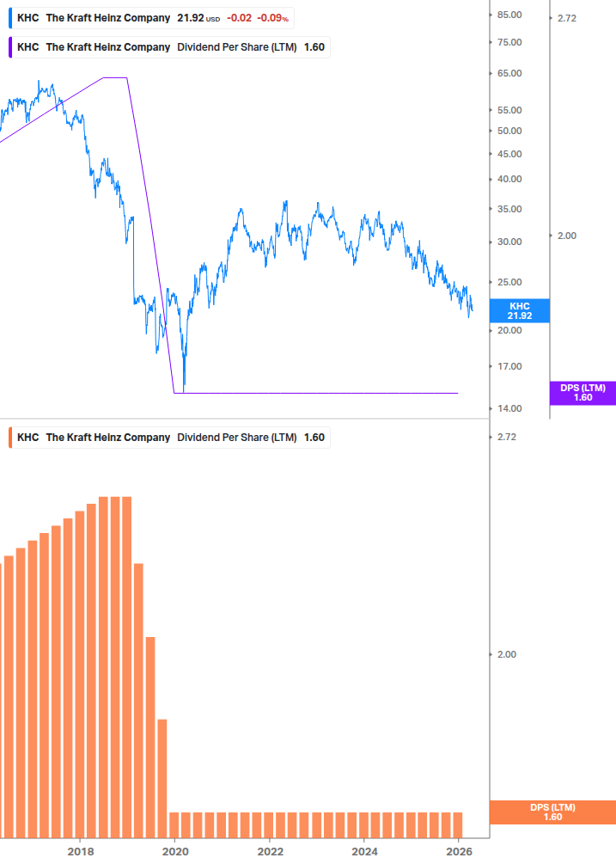The image size is (616, 864).
Task: Click the 65.00 price axis label
Action: [x=509, y=73]
